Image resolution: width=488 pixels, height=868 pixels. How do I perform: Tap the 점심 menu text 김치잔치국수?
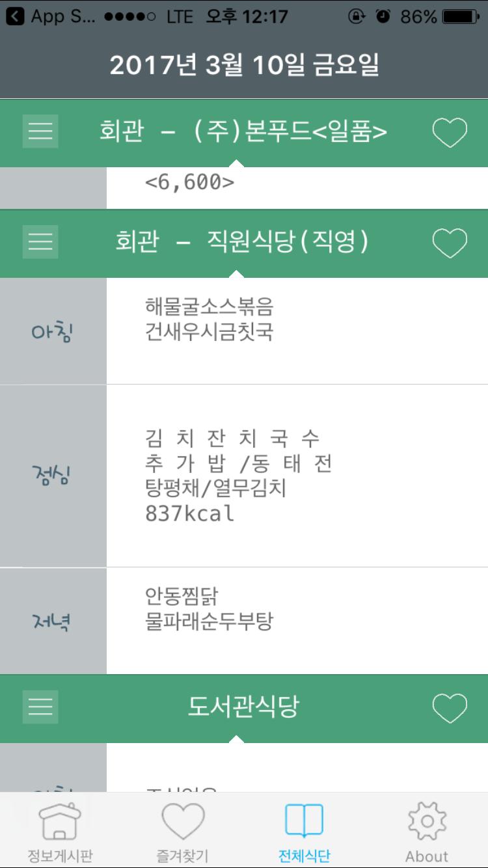point(232,439)
